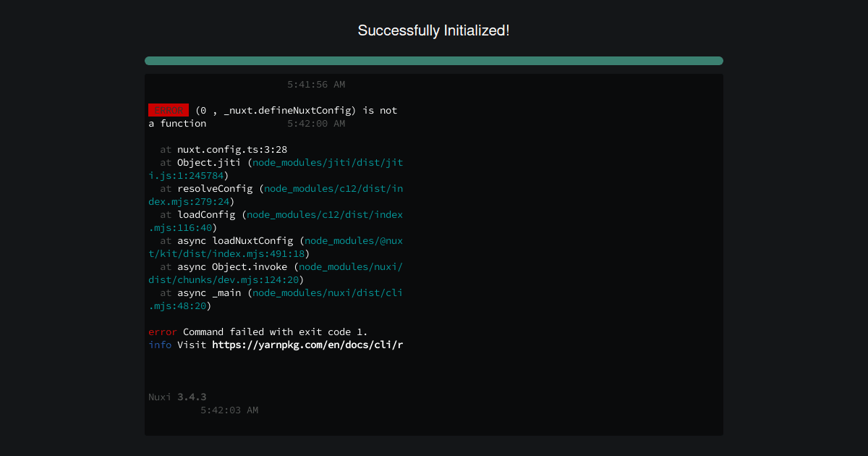Click the 5:41:56 AM timestamp
This screenshot has height=456, width=868.
coord(317,84)
